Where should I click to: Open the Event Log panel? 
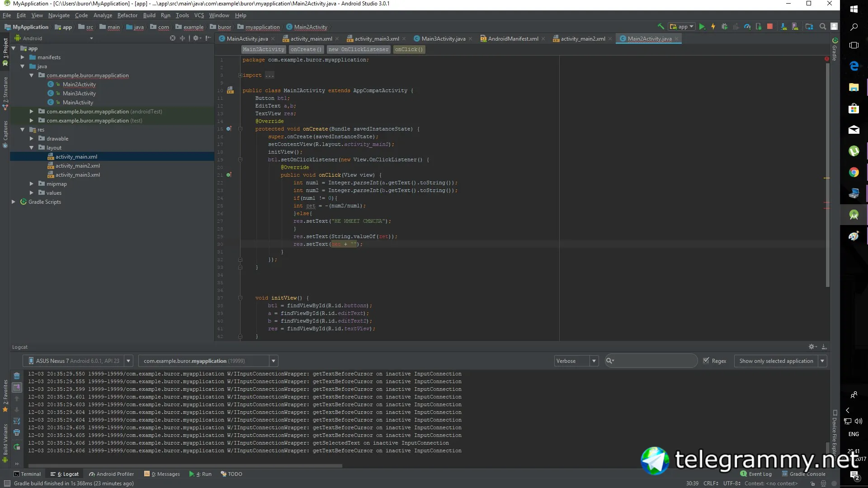click(756, 474)
